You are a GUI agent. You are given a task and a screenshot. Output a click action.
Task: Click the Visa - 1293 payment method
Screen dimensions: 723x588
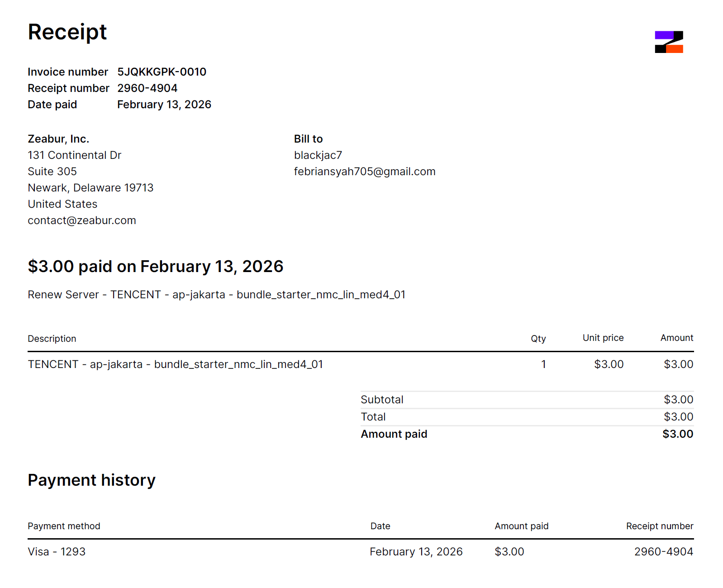tap(57, 552)
